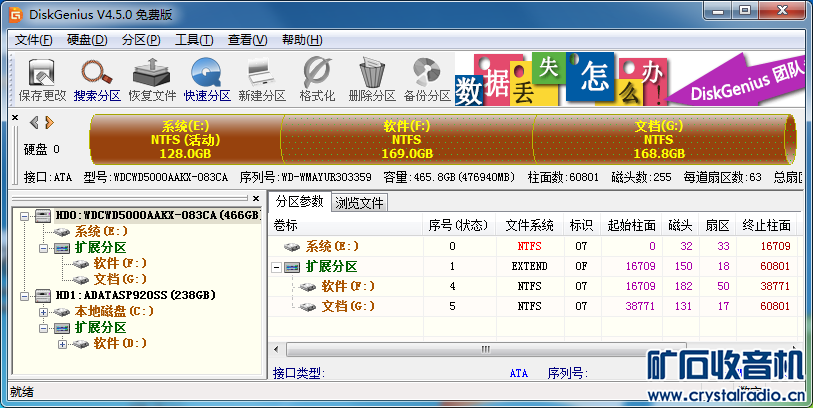
Task: Click the 文件系统 column header
Action: coord(529,225)
